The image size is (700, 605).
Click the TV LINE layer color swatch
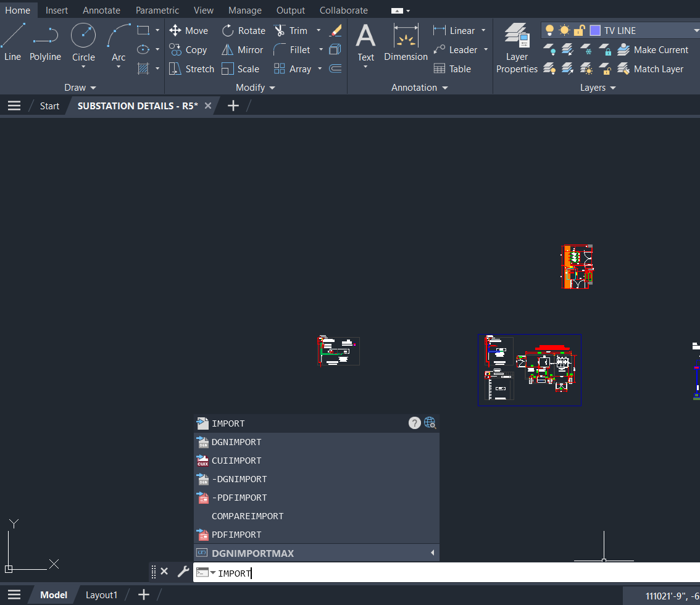[x=595, y=30]
